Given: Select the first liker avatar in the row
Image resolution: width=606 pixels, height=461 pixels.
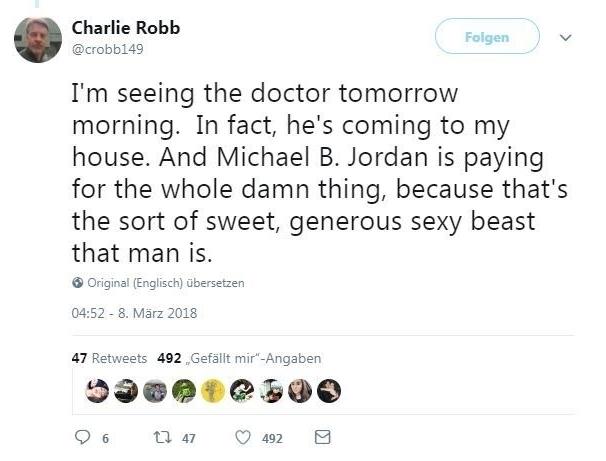Looking at the screenshot, I should pos(97,391).
